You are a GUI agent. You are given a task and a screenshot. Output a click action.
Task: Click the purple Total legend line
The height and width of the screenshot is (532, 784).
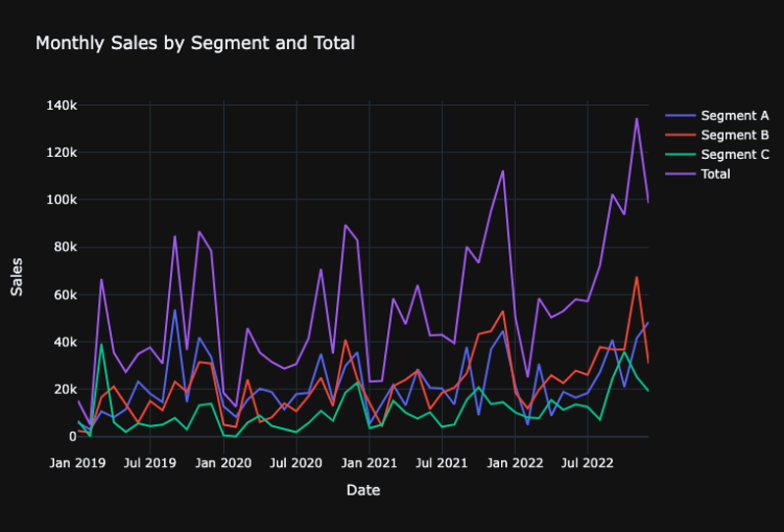(x=681, y=174)
